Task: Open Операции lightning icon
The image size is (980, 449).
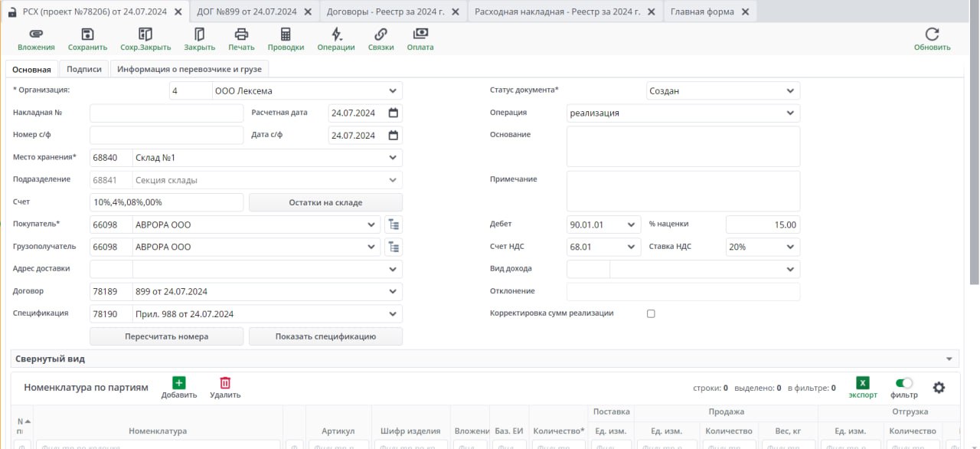Action: pyautogui.click(x=336, y=34)
